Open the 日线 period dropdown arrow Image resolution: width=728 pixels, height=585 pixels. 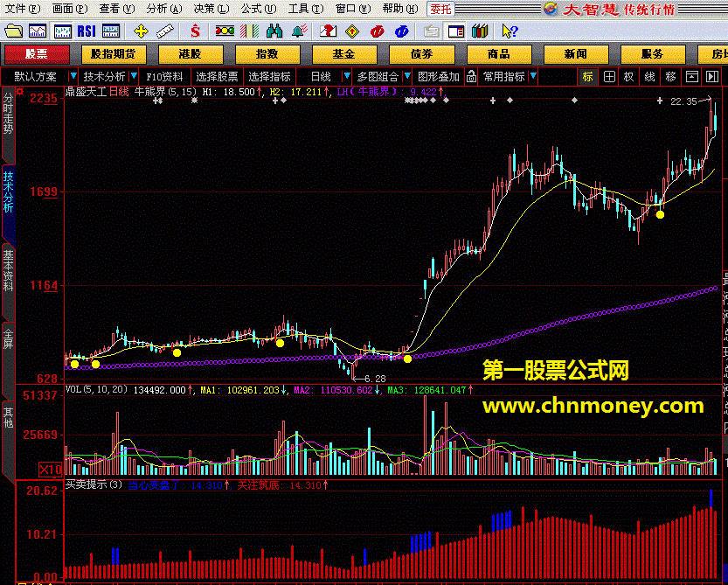[x=346, y=76]
